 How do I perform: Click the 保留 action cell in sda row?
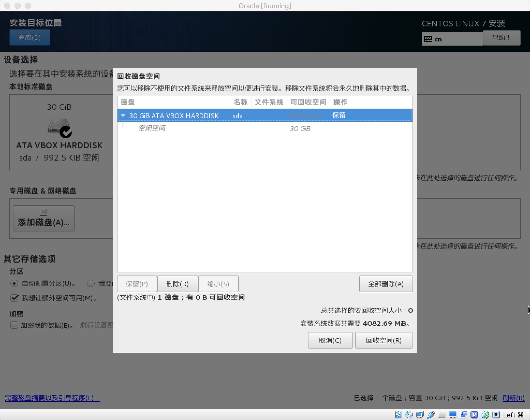click(x=339, y=115)
